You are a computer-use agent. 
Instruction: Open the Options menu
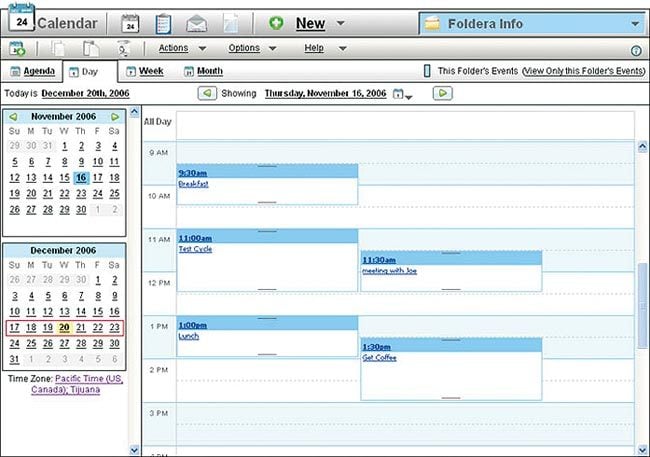[x=251, y=48]
